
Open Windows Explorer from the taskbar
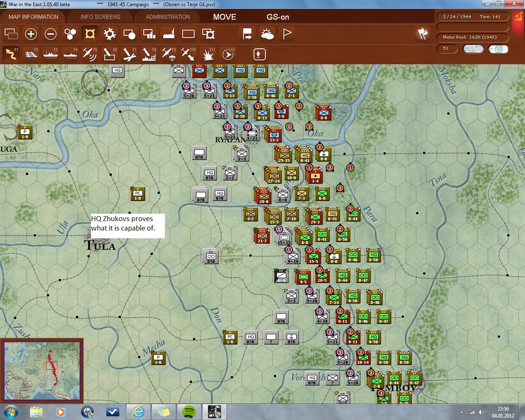pyautogui.click(x=37, y=411)
